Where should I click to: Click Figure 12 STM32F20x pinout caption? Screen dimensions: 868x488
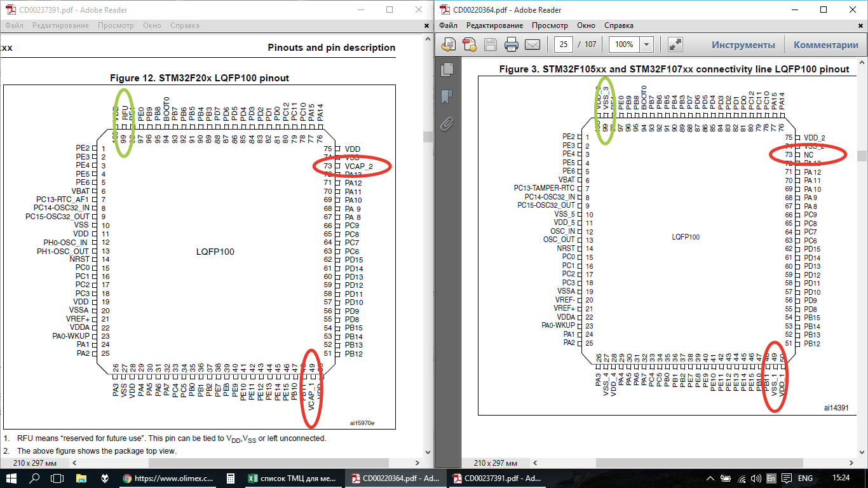200,78
